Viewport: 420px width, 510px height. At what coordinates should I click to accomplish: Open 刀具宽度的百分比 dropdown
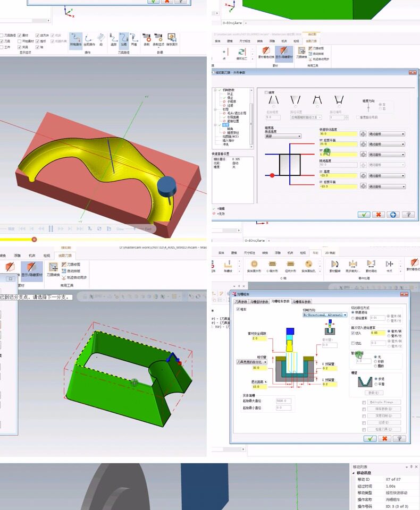[x=252, y=362]
